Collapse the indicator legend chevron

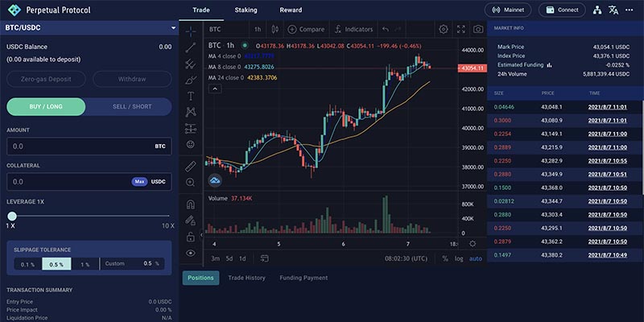pyautogui.click(x=215, y=89)
